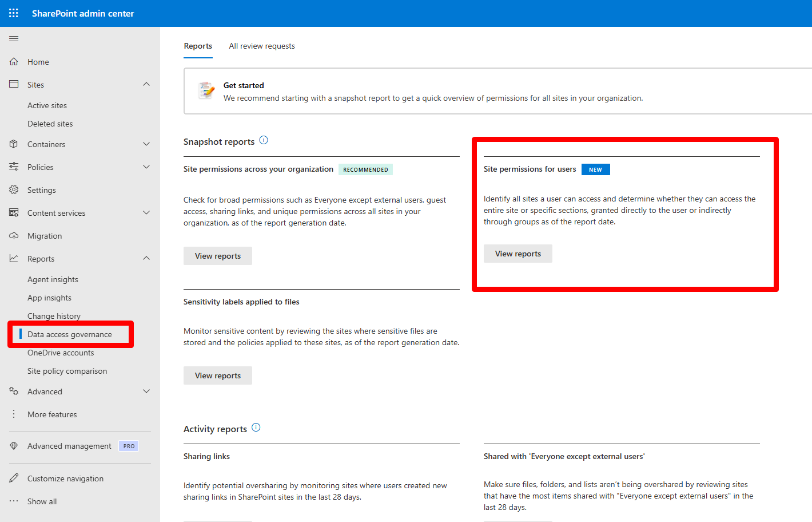This screenshot has height=522, width=812.
Task: Expand the Content services section
Action: pos(146,212)
